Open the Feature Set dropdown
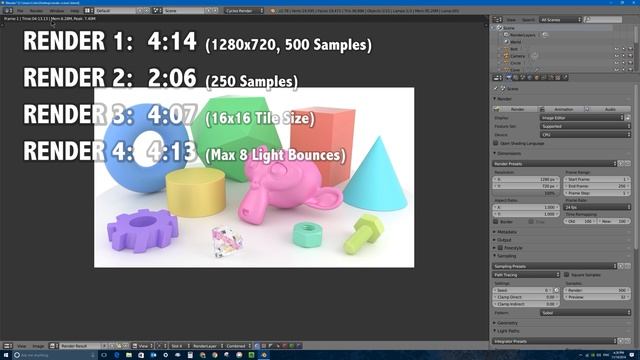Image resolution: width=640 pixels, height=360 pixels. (x=585, y=126)
